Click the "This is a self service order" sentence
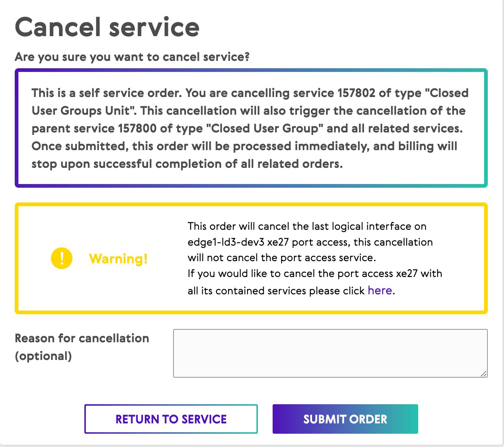 point(106,93)
